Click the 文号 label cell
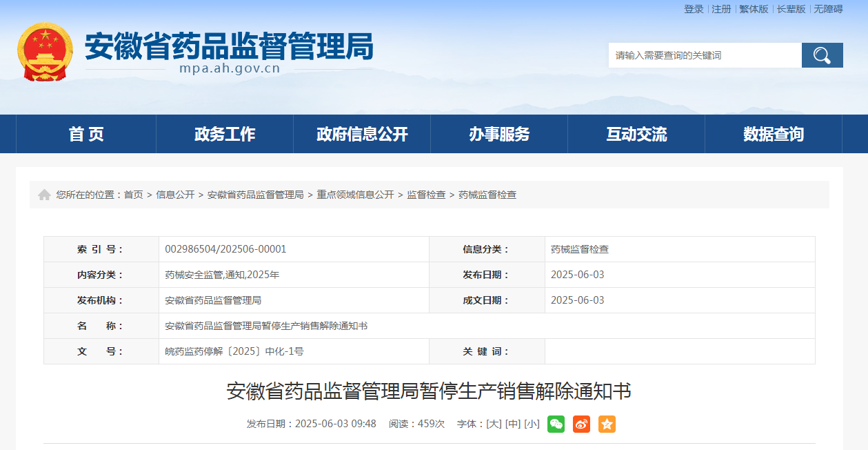 pos(101,351)
